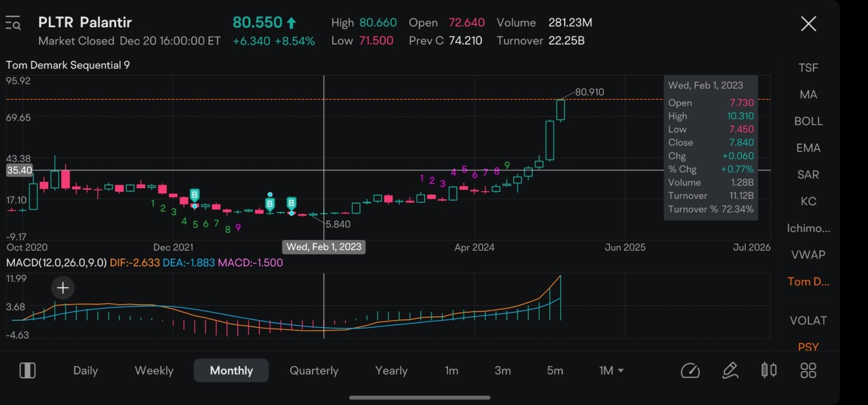Image resolution: width=868 pixels, height=405 pixels.
Task: Click the Apr 2024 axis label
Action: tap(474, 248)
